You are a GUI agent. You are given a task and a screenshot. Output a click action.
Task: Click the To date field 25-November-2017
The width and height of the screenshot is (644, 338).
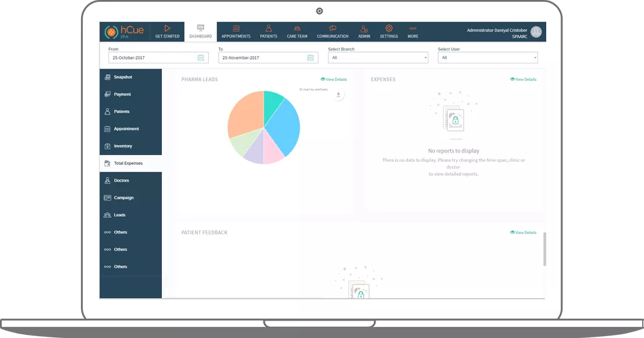268,57
